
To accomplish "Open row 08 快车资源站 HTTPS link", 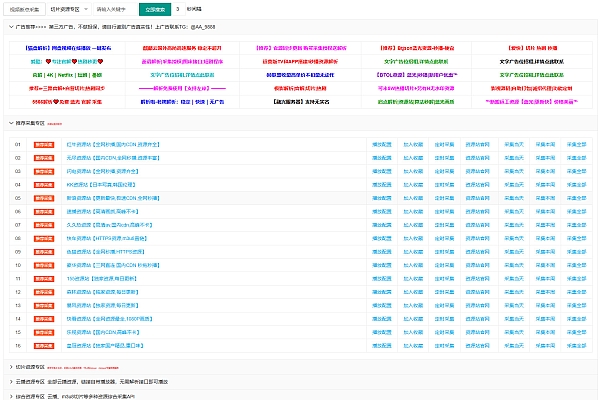I will pos(107,238).
